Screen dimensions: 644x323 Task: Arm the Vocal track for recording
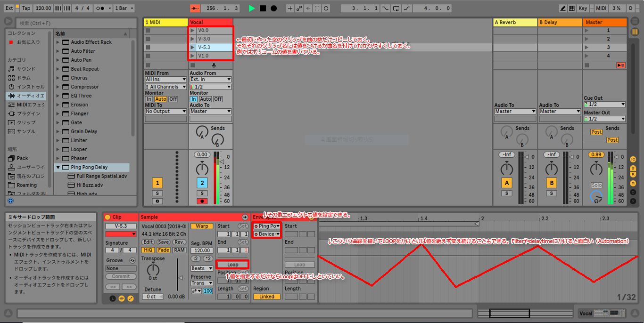click(202, 202)
